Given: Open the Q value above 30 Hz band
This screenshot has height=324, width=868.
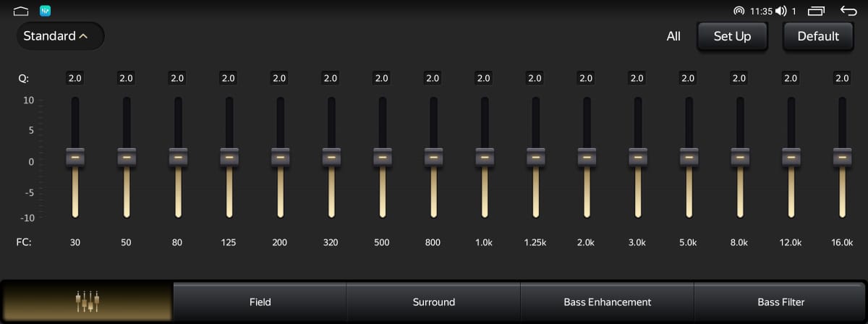Looking at the screenshot, I should click(x=75, y=78).
